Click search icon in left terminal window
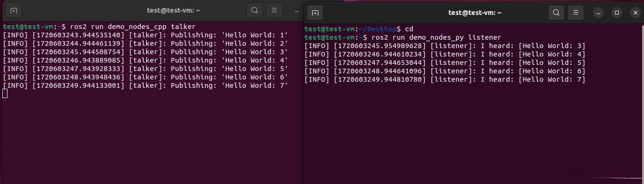This screenshot has width=644, height=184. 254,10
